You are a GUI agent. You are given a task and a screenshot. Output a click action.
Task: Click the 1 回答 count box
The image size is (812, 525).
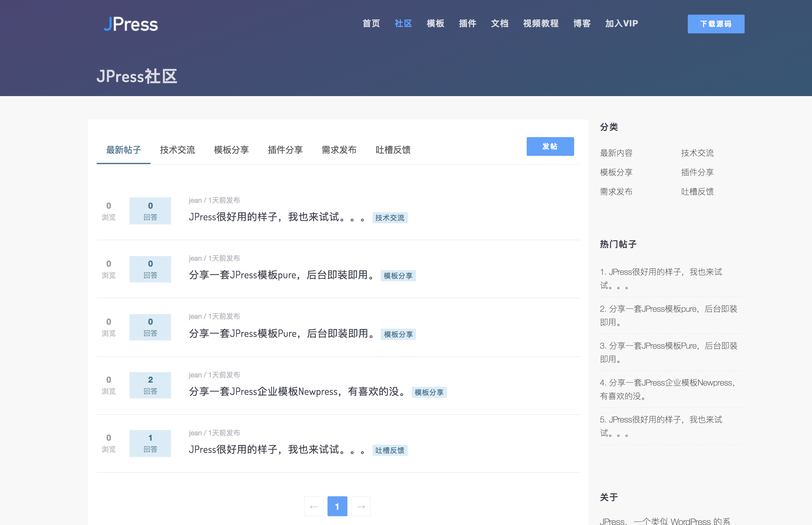[x=150, y=443]
